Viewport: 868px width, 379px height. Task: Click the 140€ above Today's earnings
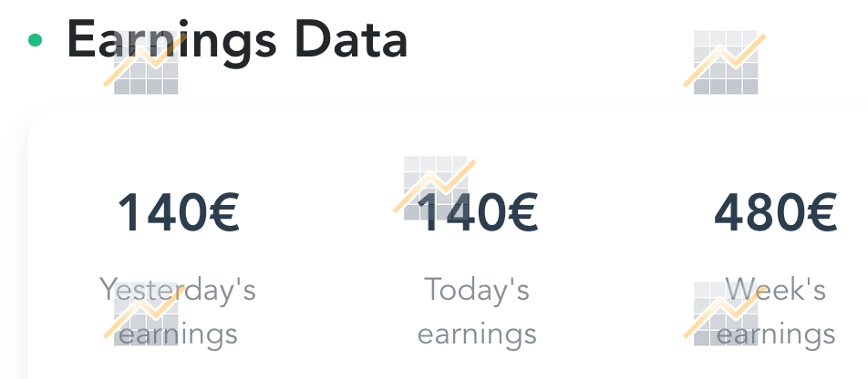(477, 212)
